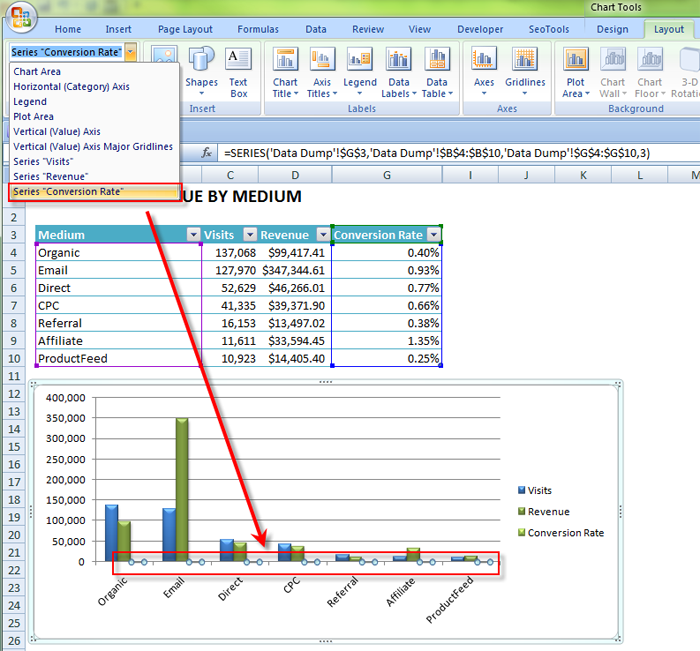Open the Revenue column filter dropdown
Image resolution: width=700 pixels, height=651 pixels.
click(323, 234)
